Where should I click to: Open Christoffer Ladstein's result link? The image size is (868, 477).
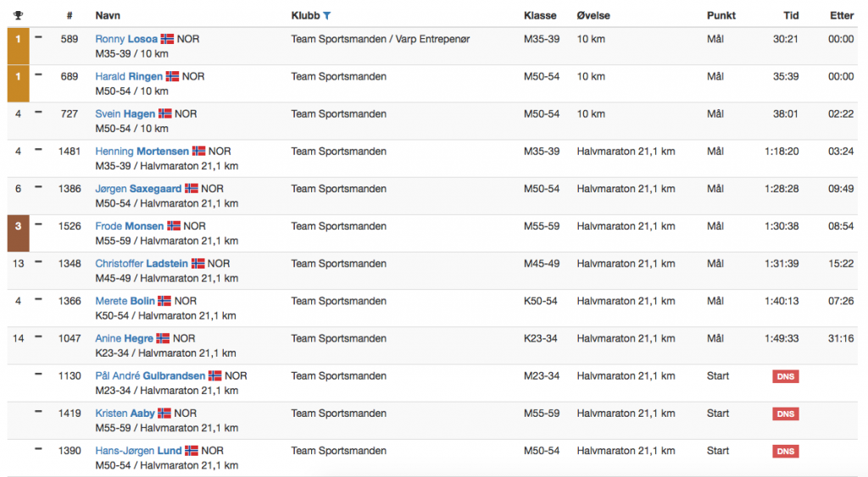click(142, 263)
